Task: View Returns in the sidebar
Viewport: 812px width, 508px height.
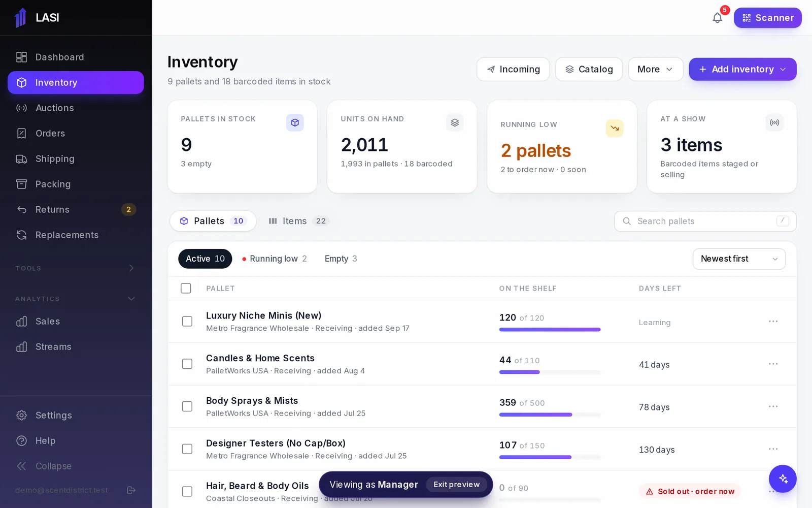Action: 76,210
